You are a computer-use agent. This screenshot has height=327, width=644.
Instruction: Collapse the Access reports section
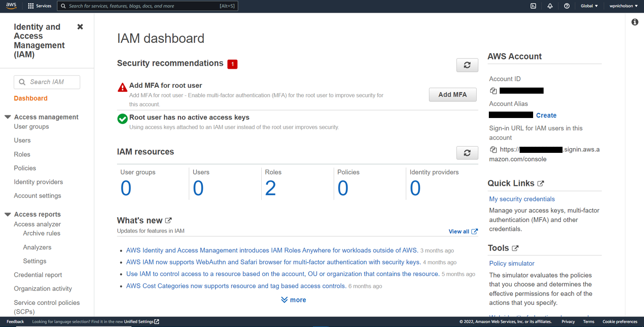tap(8, 214)
